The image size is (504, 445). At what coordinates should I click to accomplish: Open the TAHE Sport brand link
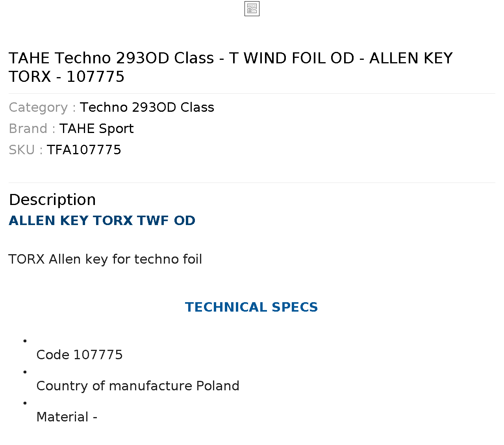pos(96,129)
